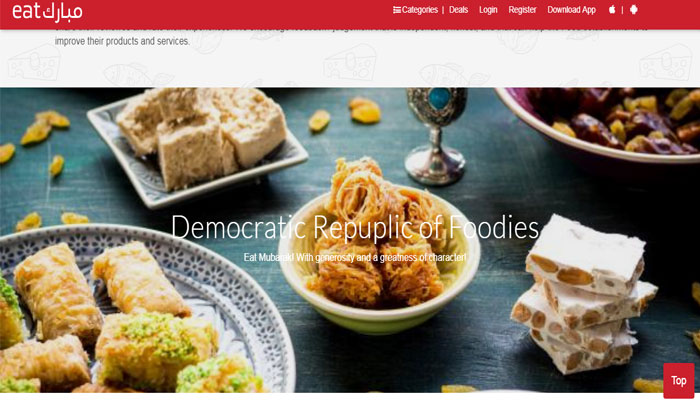Click the eat Mubarak logo
Viewport: 700px width, 400px height.
pyautogui.click(x=47, y=12)
